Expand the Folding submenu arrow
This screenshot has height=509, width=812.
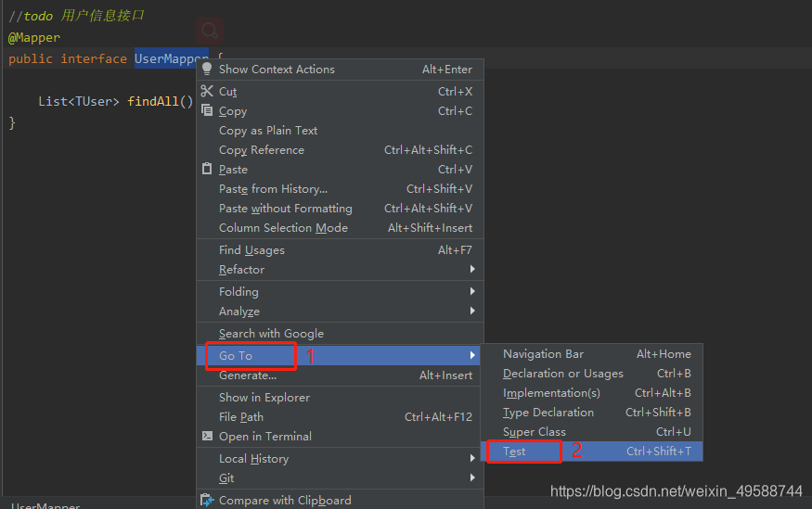click(472, 291)
